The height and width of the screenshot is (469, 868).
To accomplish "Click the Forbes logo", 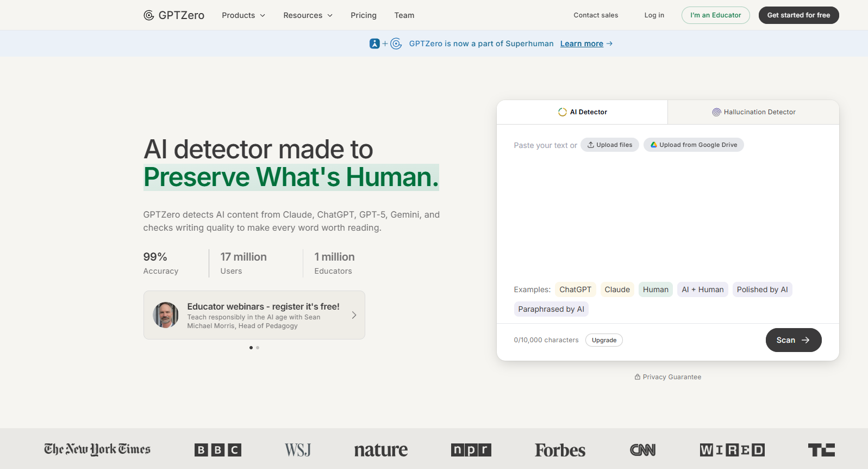I will pos(560,451).
